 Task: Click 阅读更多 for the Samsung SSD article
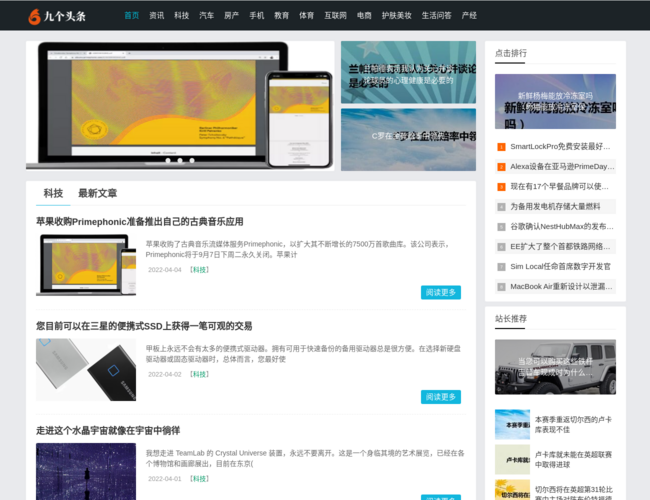pos(441,397)
